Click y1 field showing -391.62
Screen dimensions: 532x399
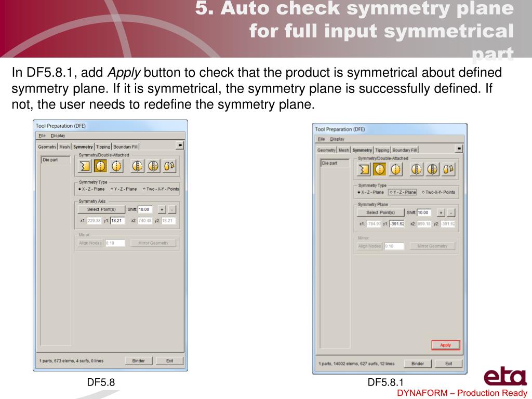396,223
